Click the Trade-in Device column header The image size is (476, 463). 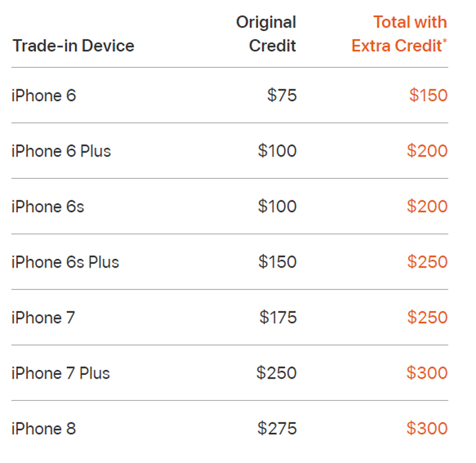pyautogui.click(x=73, y=46)
